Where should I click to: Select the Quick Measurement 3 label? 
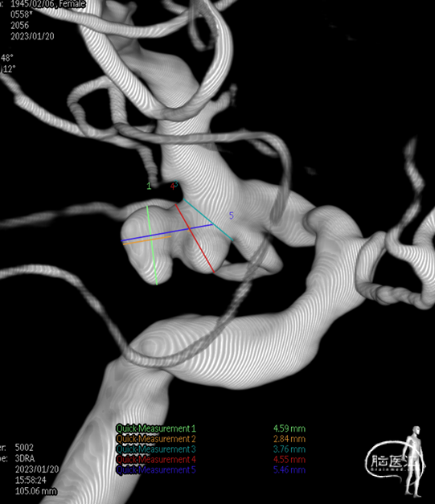pyautogui.click(x=156, y=449)
